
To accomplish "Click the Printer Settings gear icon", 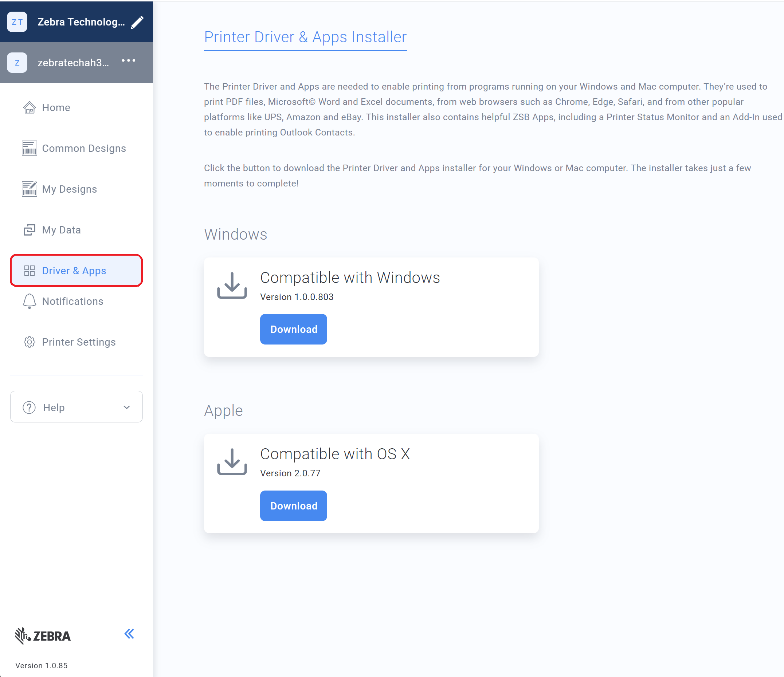I will point(29,342).
